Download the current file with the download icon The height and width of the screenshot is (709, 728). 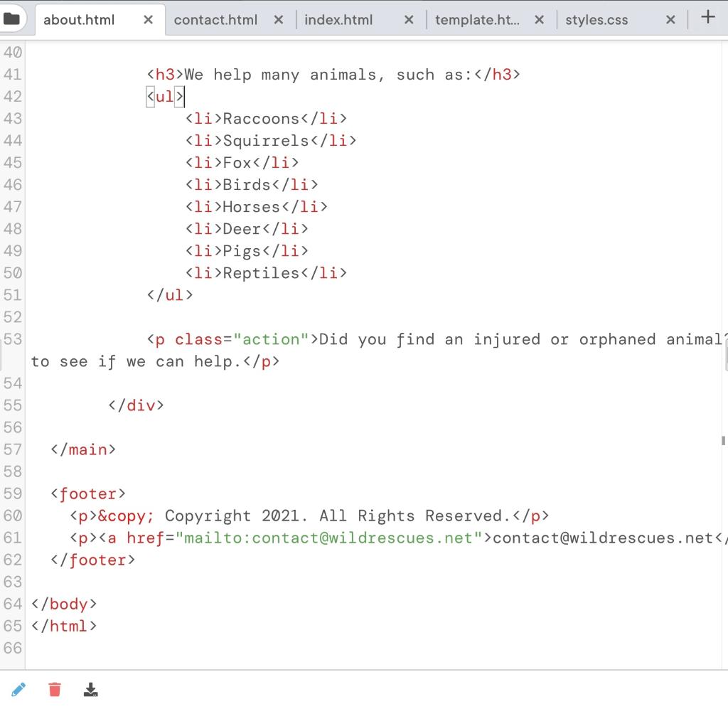pyautogui.click(x=90, y=688)
